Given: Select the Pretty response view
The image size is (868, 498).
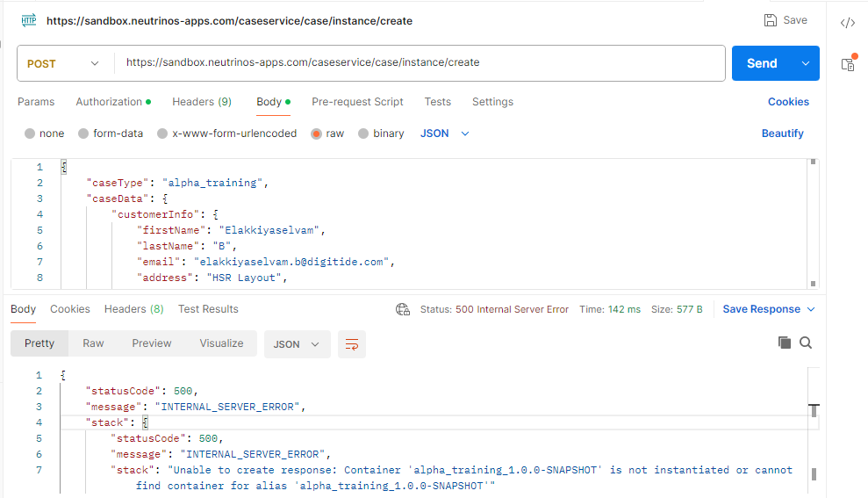Looking at the screenshot, I should click(x=39, y=343).
